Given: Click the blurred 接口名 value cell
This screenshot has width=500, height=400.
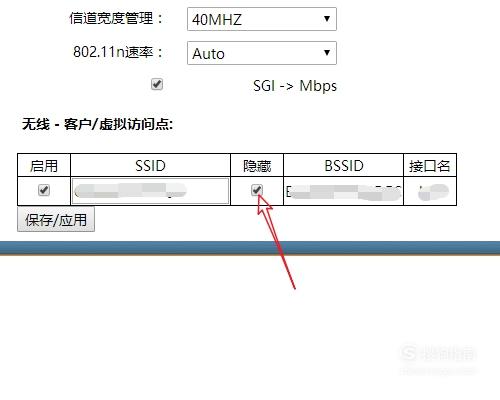Looking at the screenshot, I should point(430,191).
